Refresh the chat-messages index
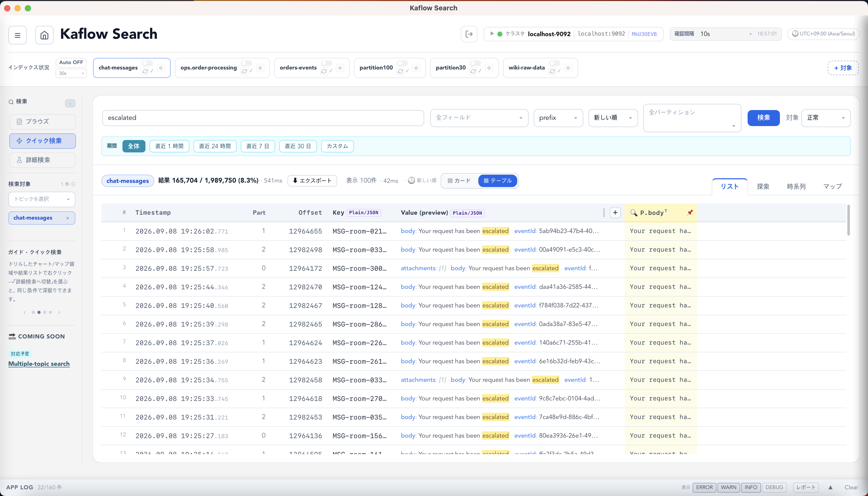 click(145, 71)
